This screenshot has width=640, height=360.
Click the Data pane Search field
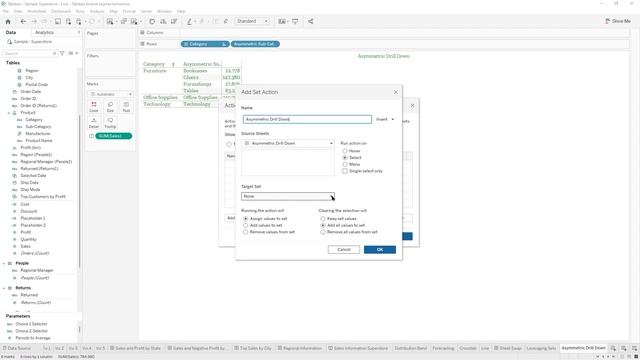point(30,53)
